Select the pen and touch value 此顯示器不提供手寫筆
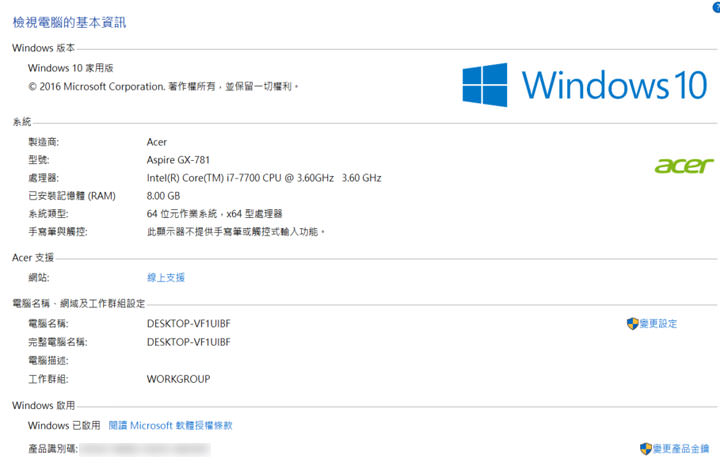 tap(236, 232)
